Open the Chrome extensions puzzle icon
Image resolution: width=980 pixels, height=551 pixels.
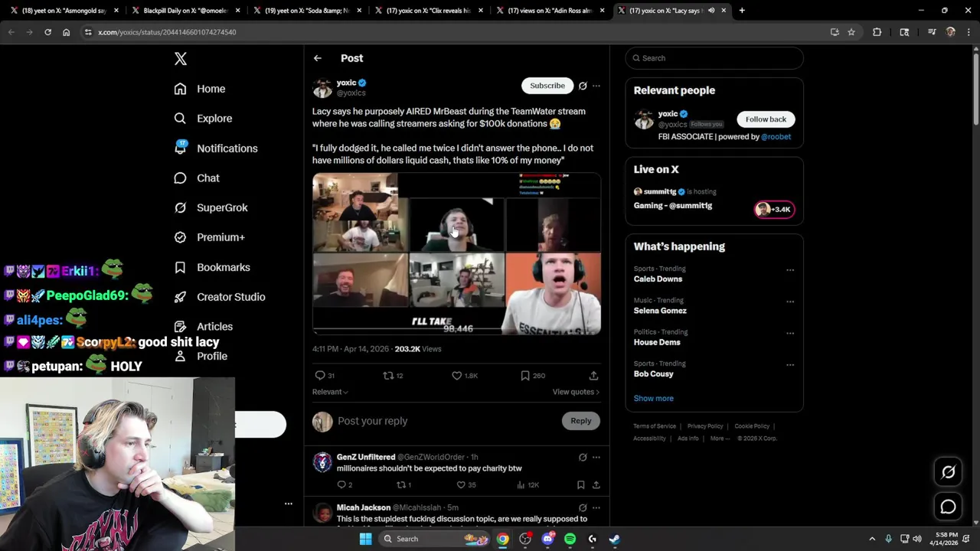click(x=877, y=32)
